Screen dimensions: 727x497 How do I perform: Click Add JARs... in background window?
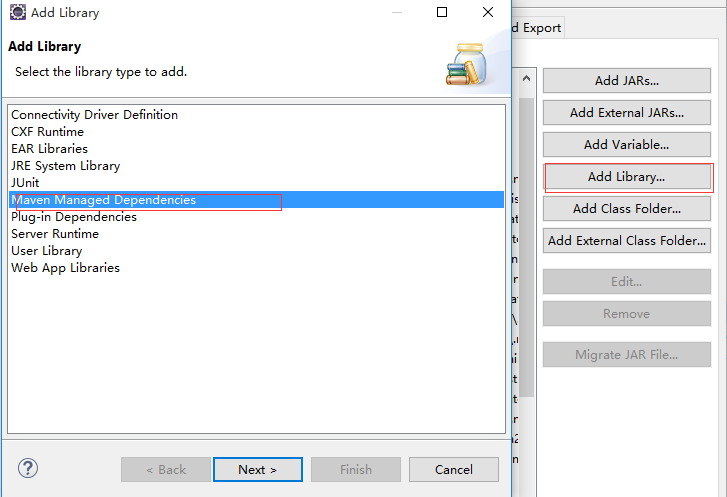click(627, 81)
